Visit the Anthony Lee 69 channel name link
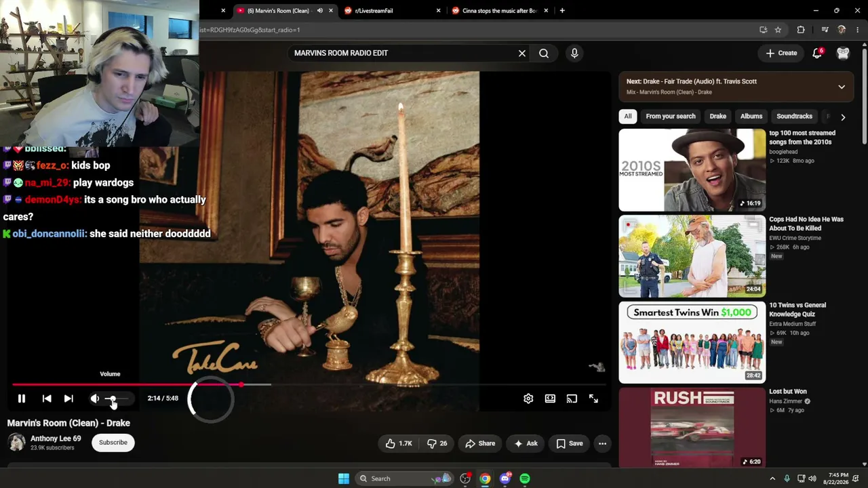The height and width of the screenshot is (488, 868). coord(56,439)
